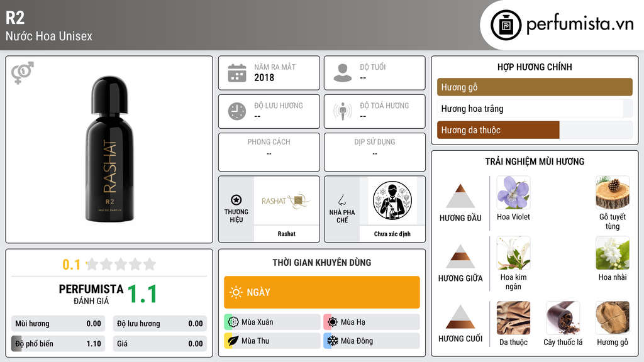The image size is (644, 362).
Task: Click the middle notes pyramid icon
Action: point(460,256)
